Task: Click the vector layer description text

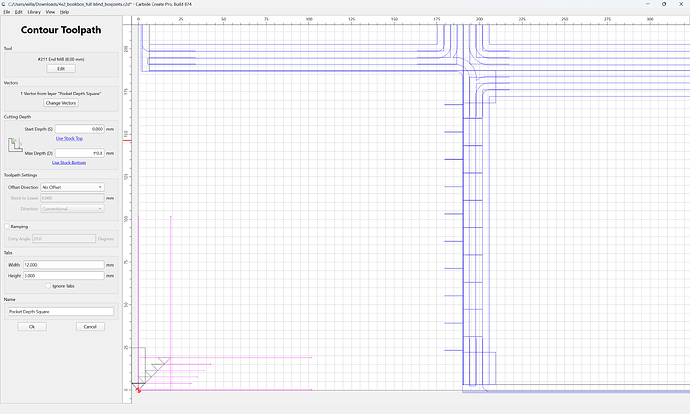Action: (61, 93)
